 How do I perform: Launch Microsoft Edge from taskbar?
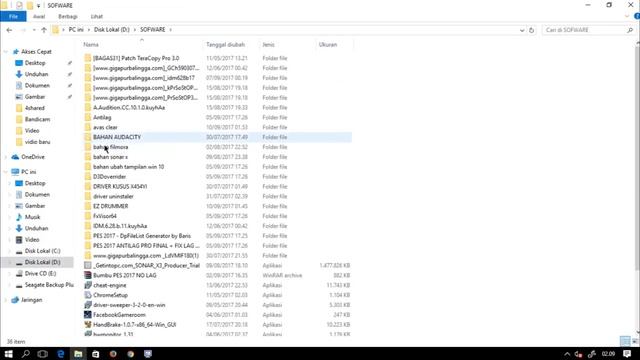60,354
